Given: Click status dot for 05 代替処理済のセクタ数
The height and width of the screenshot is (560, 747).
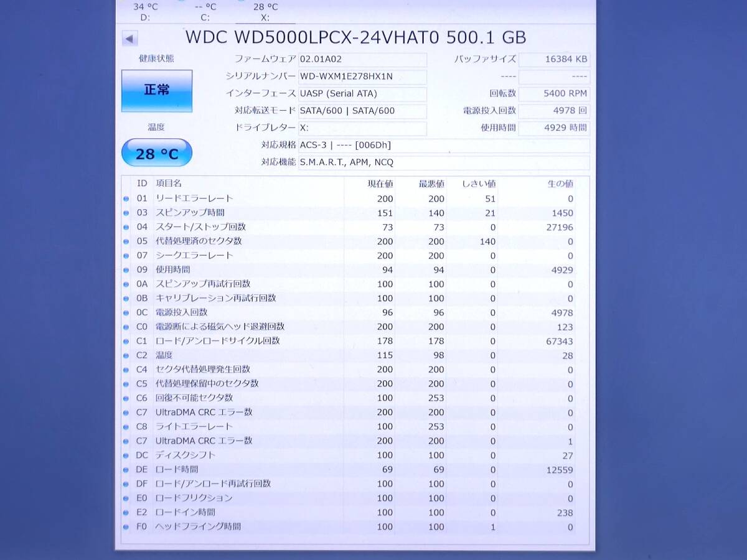Looking at the screenshot, I should [126, 242].
